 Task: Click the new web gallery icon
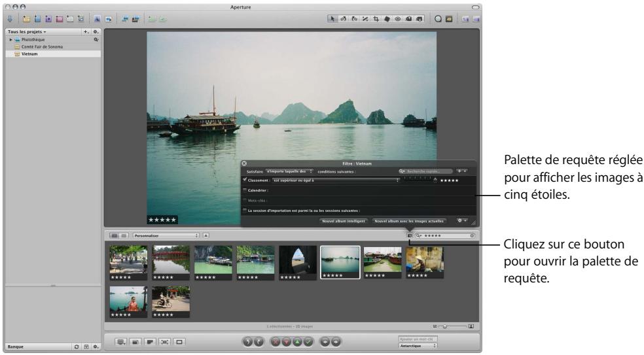pyautogui.click(x=81, y=19)
